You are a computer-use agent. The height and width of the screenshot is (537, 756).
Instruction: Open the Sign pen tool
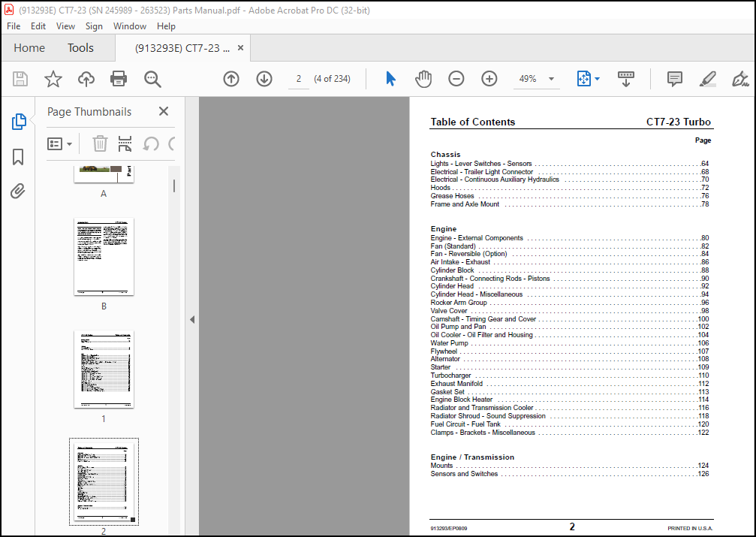(740, 79)
